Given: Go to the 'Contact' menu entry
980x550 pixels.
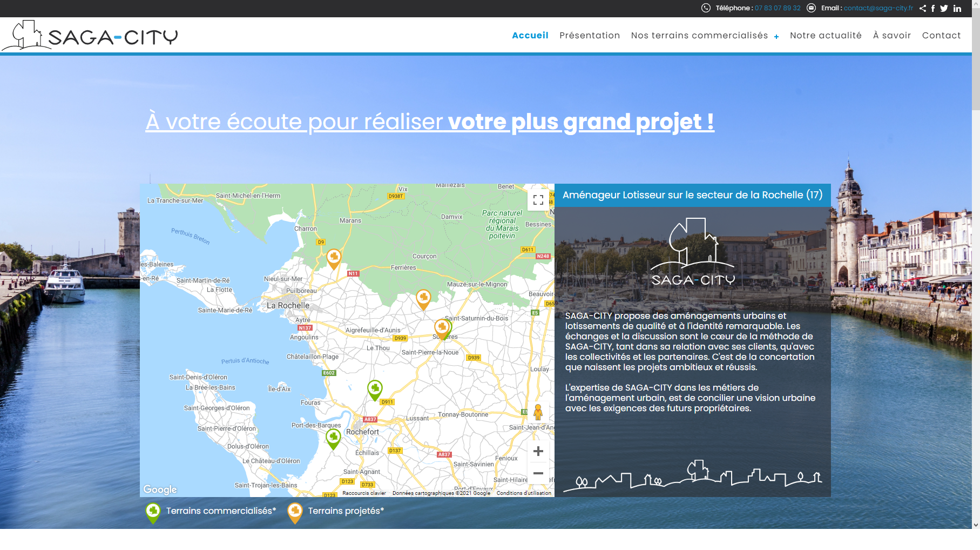Looking at the screenshot, I should pos(941,35).
